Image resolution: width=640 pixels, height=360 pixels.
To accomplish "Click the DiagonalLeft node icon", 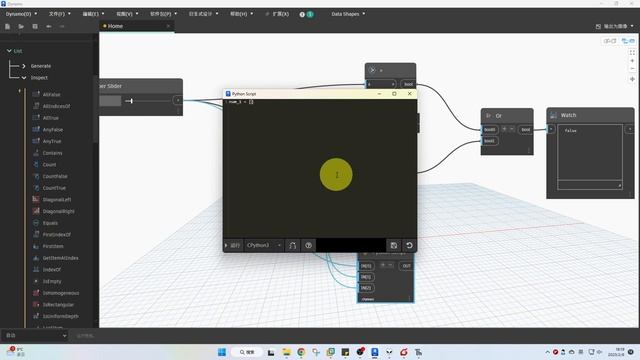I will click(36, 200).
